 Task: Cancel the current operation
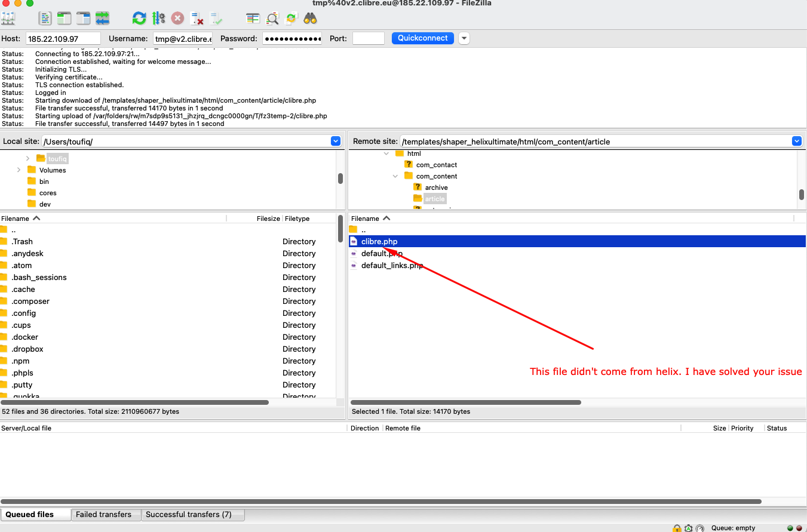click(x=177, y=19)
